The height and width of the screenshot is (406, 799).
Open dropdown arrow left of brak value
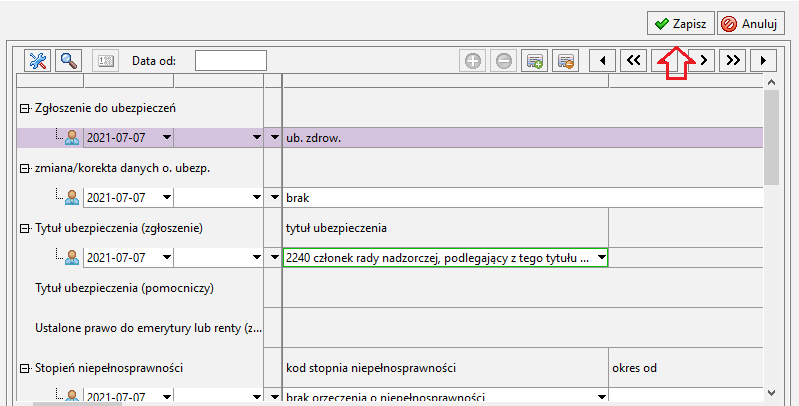(x=275, y=198)
